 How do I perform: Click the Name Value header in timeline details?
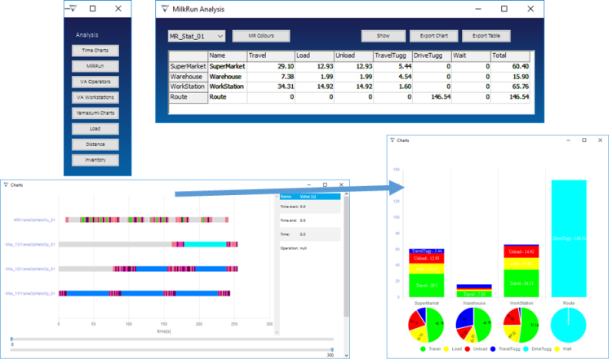pos(310,197)
